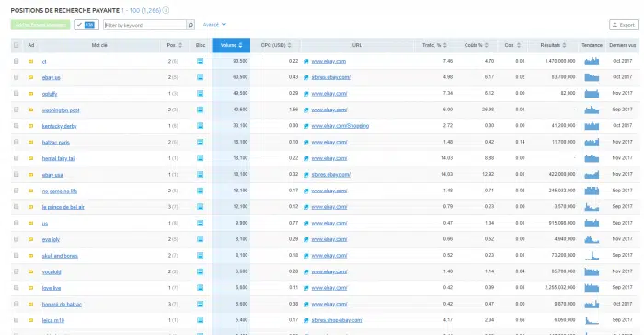Screen dimensions: 644x335
Task: Click the block icon in love live row
Action: click(x=200, y=288)
